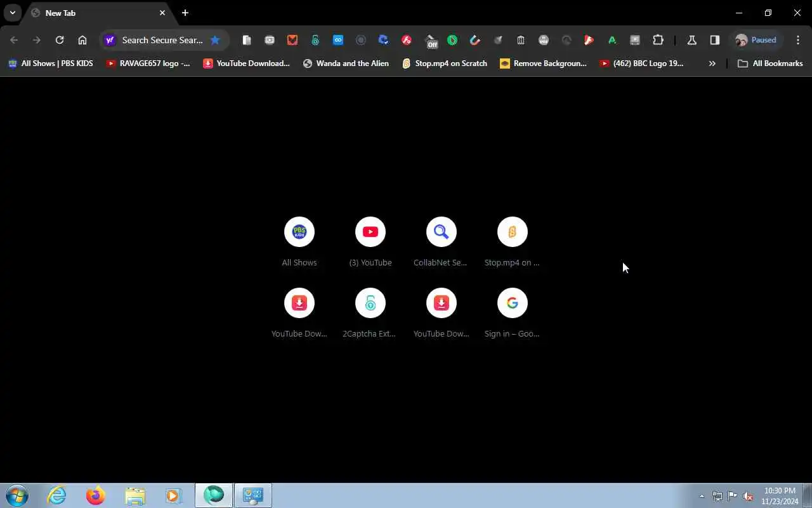Open the (462) BBC Logo bookmark

[x=641, y=63]
